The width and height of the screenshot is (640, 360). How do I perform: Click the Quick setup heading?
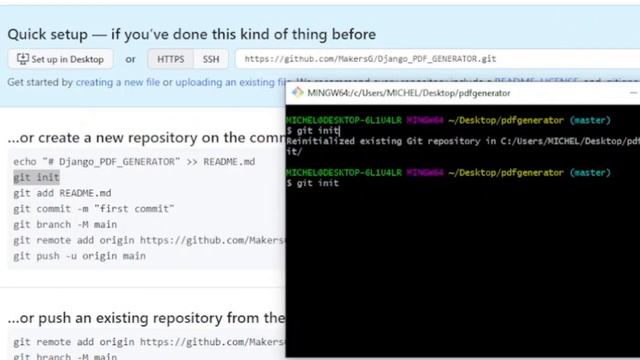191,34
